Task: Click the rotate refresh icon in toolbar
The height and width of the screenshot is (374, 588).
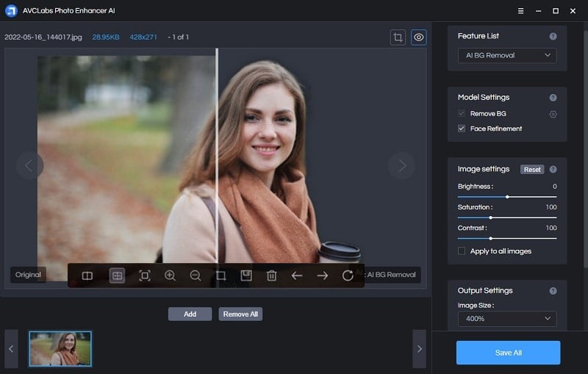Action: tap(348, 276)
